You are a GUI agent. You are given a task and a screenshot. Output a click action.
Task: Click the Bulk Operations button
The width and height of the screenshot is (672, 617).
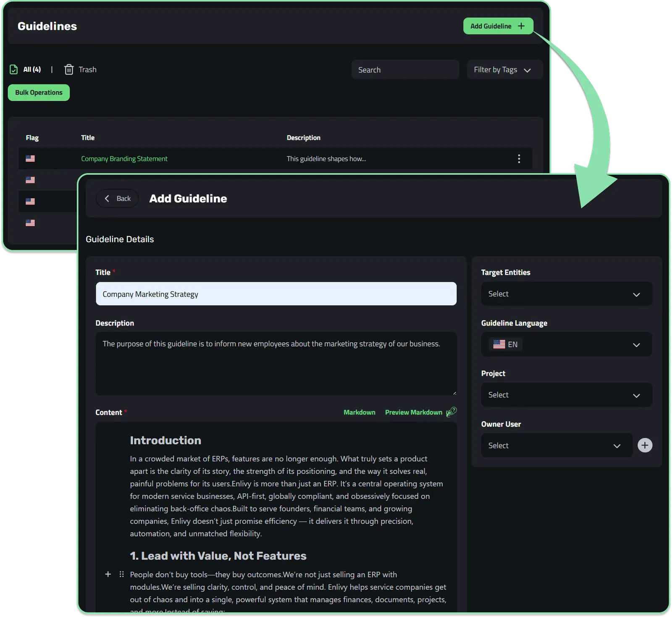pyautogui.click(x=39, y=92)
